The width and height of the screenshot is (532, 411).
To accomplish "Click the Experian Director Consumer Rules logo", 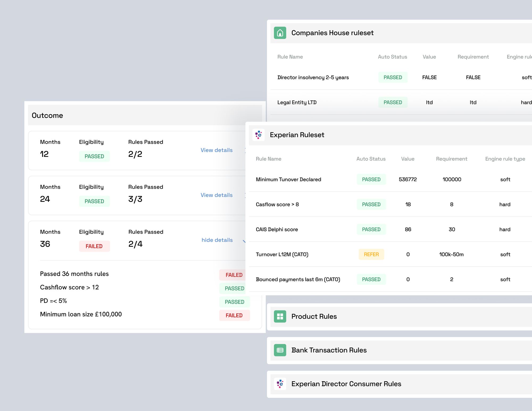I will [280, 384].
